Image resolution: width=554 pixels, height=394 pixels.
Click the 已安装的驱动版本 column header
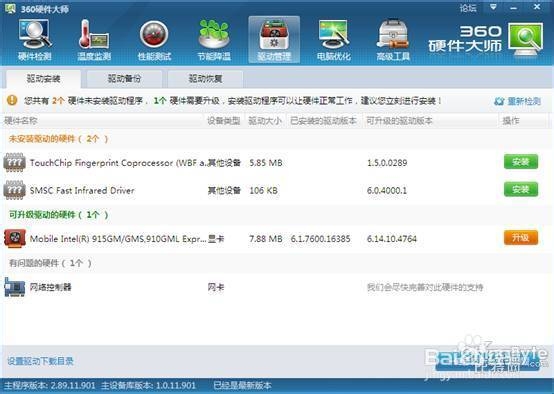(323, 121)
